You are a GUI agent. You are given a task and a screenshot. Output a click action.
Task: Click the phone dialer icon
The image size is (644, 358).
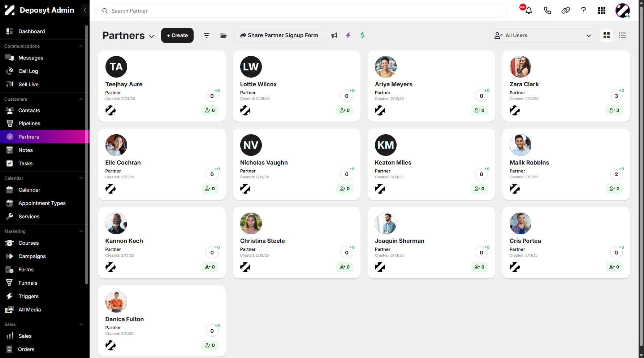point(547,10)
